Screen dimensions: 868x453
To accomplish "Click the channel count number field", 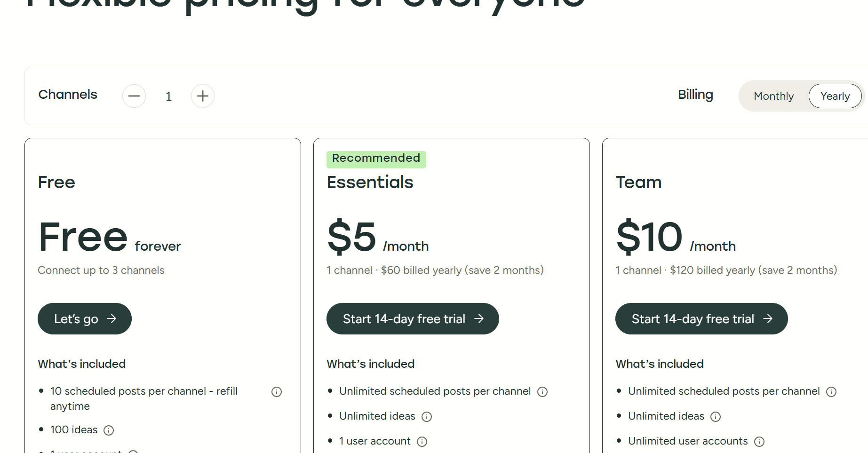I will pyautogui.click(x=168, y=95).
